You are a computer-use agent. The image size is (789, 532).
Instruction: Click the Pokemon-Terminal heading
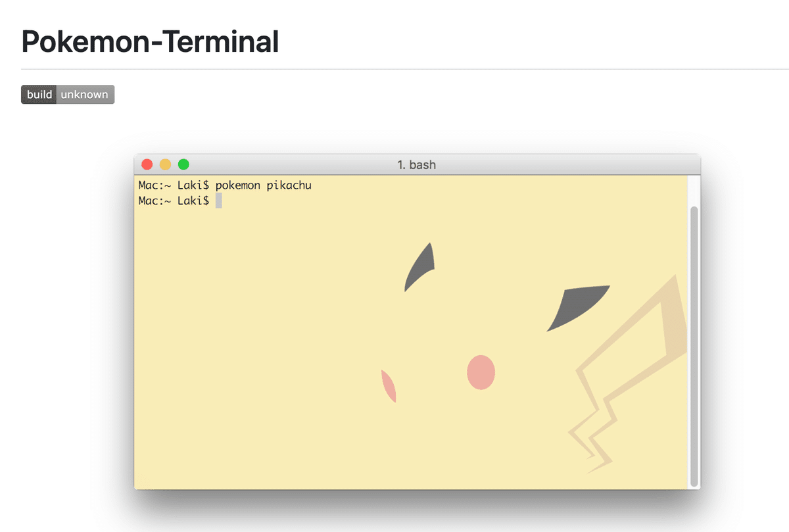tap(151, 41)
